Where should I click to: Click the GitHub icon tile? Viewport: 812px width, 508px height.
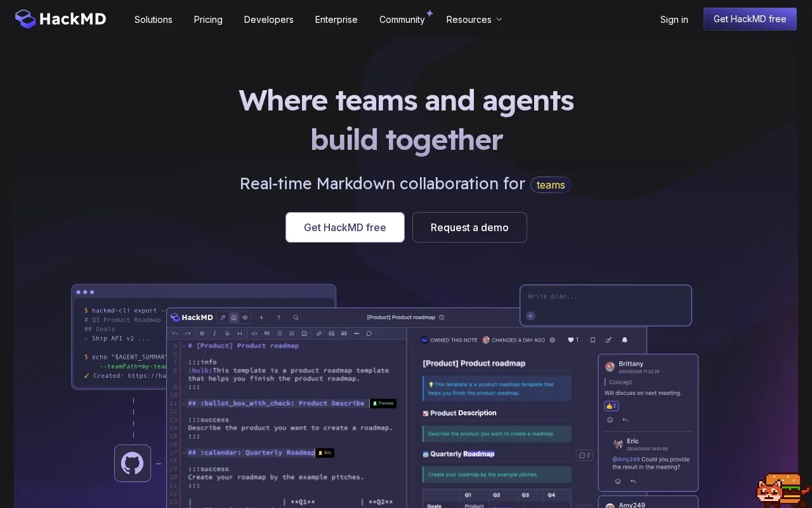point(133,463)
